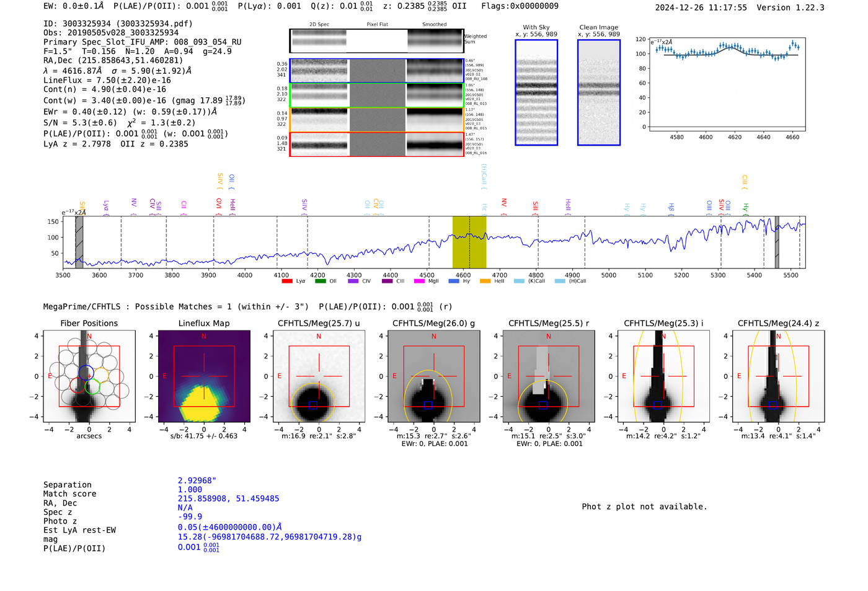The height and width of the screenshot is (591, 868).
Task: Click the 'm:16.9 re:2.1" s:2.8"' caption
Action: [319, 436]
